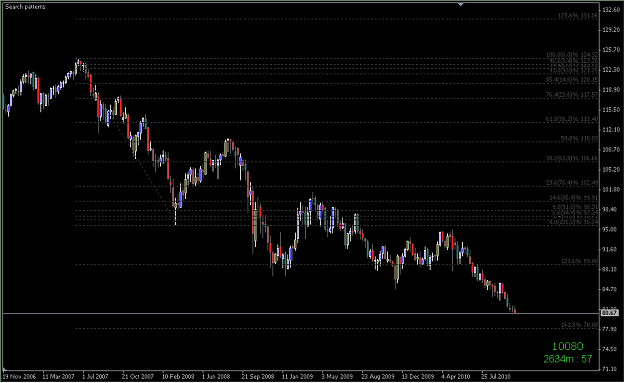
Task: Click the 13 Dec 2009 date label
Action: click(417, 376)
